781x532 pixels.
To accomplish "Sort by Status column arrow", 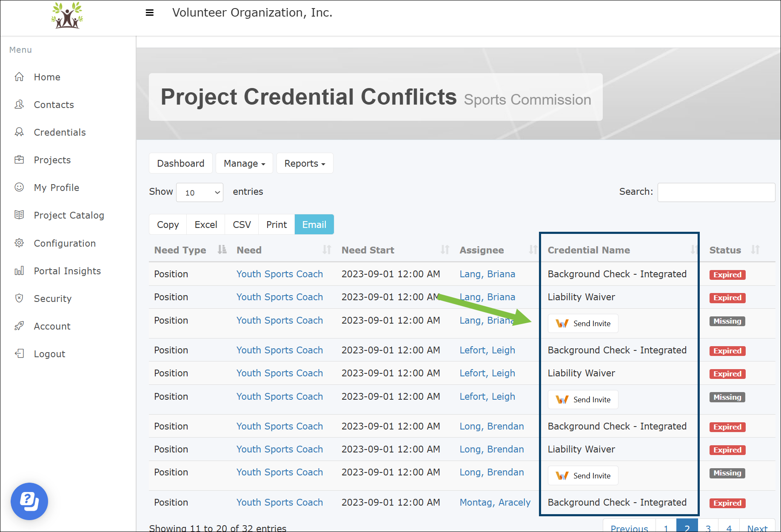I will (x=755, y=250).
